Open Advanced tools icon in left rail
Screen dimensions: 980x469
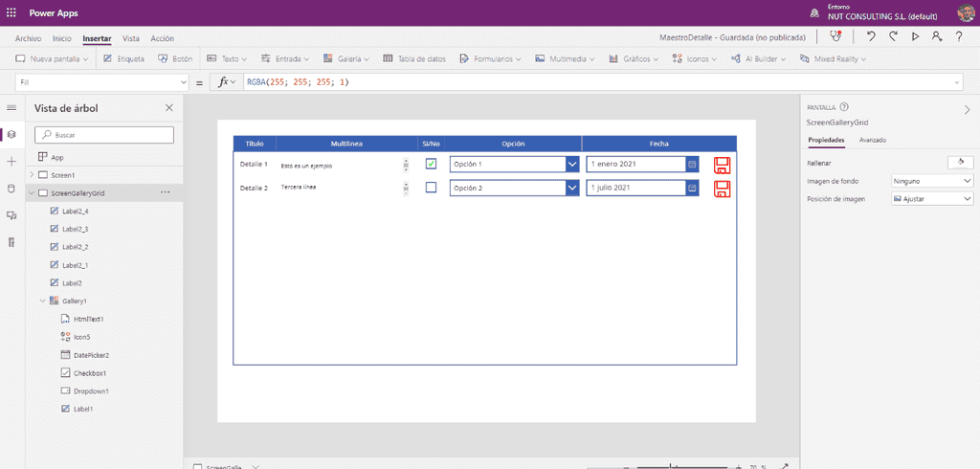pos(11,242)
